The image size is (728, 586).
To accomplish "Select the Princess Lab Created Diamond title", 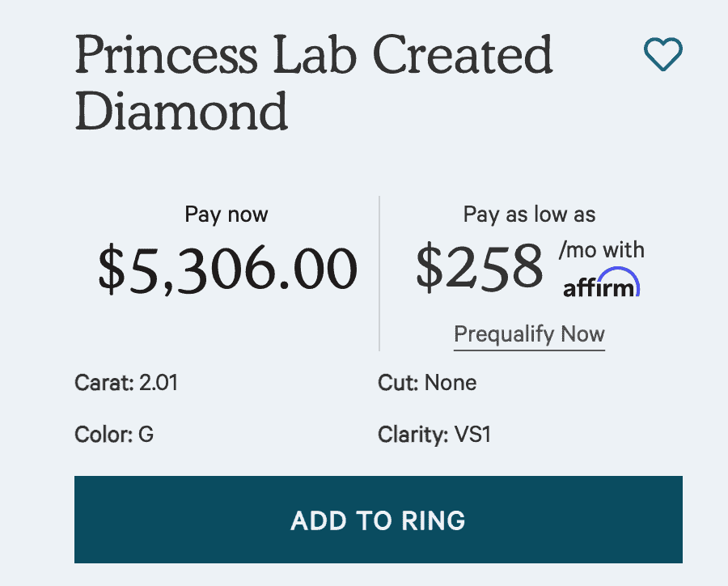I will [x=314, y=81].
